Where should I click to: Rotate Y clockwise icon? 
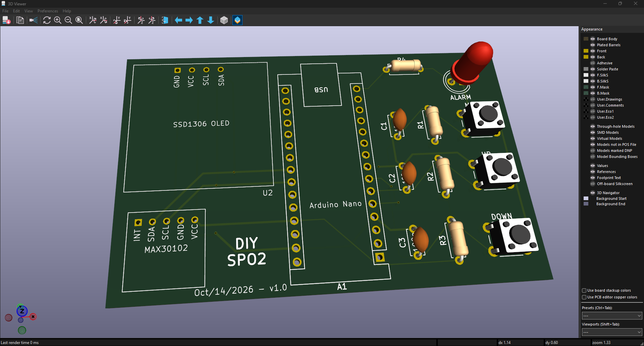[x=117, y=20]
